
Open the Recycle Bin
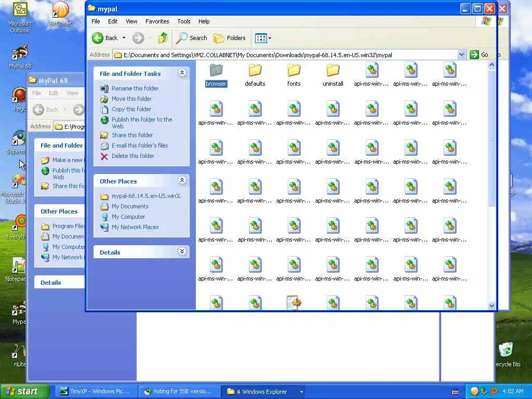click(x=508, y=355)
